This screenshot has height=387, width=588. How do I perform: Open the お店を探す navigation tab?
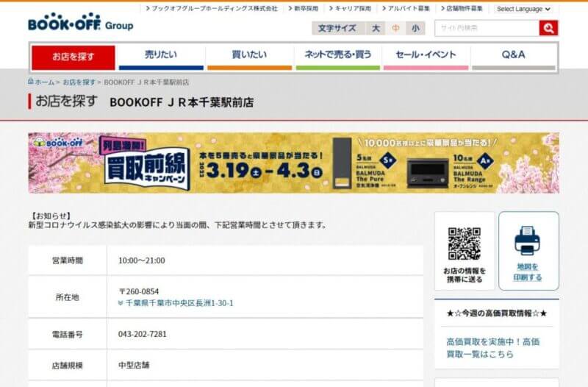point(73,57)
